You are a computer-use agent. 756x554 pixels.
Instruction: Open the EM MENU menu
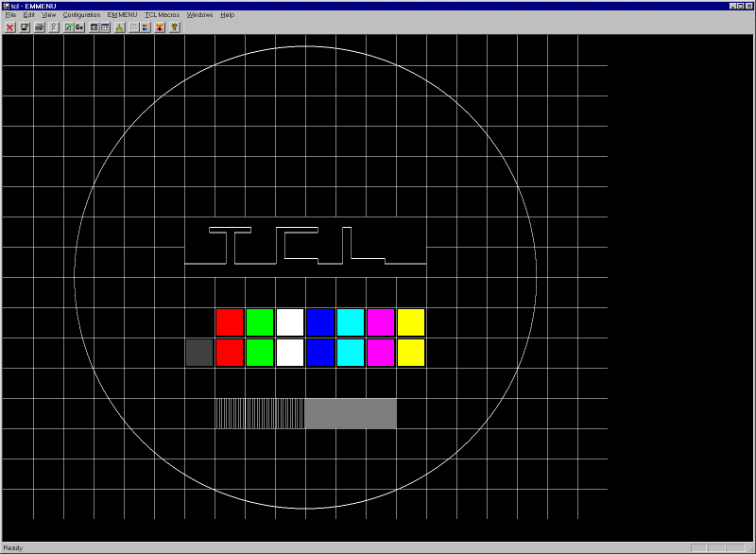(x=122, y=15)
